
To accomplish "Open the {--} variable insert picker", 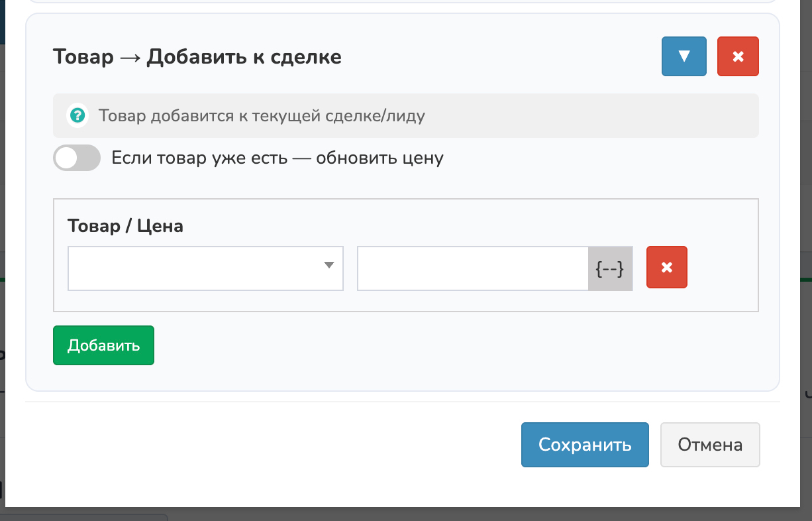I will pyautogui.click(x=610, y=268).
